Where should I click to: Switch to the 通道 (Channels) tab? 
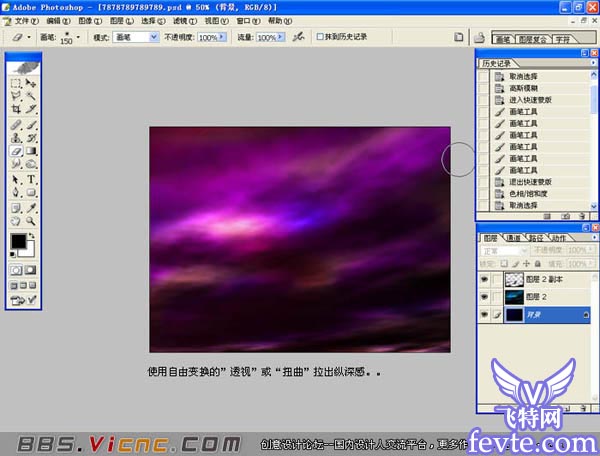pyautogui.click(x=513, y=239)
